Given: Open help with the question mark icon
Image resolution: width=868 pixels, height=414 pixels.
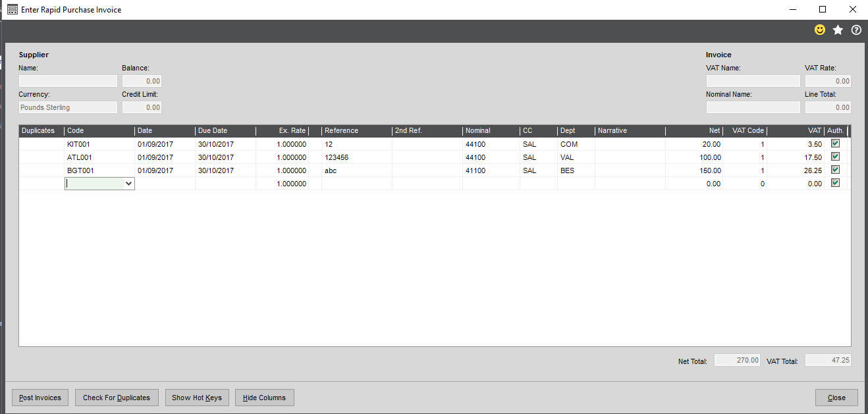Looking at the screenshot, I should [856, 30].
